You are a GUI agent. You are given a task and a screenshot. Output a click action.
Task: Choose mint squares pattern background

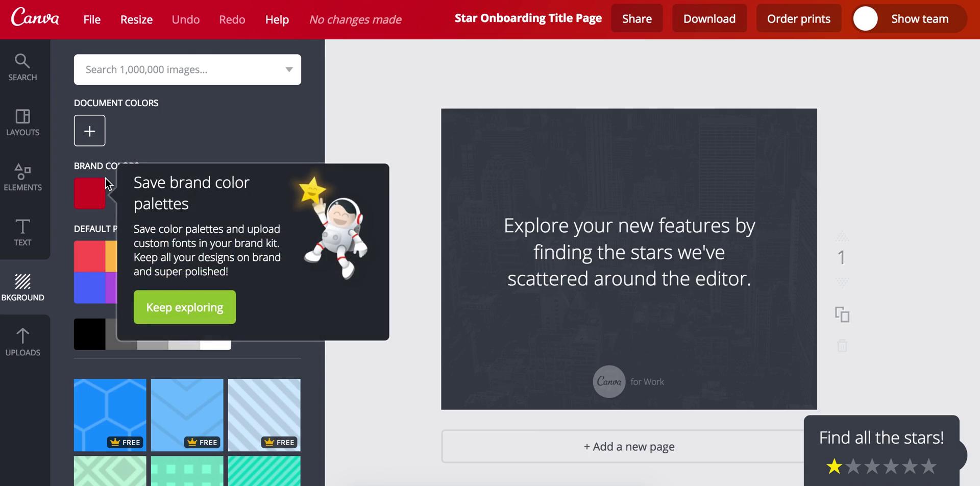click(187, 471)
